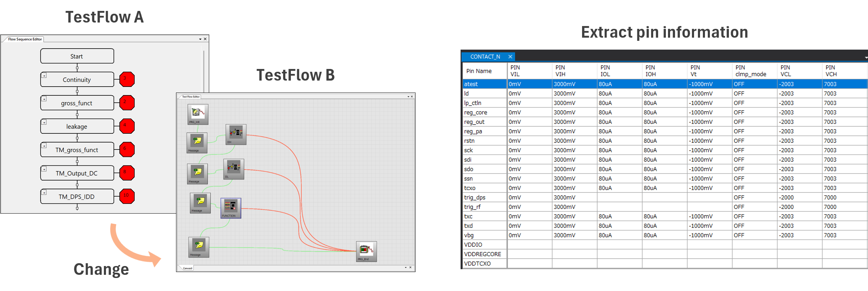Click the TM_gross_funct block
The height and width of the screenshot is (291, 868).
(77, 150)
